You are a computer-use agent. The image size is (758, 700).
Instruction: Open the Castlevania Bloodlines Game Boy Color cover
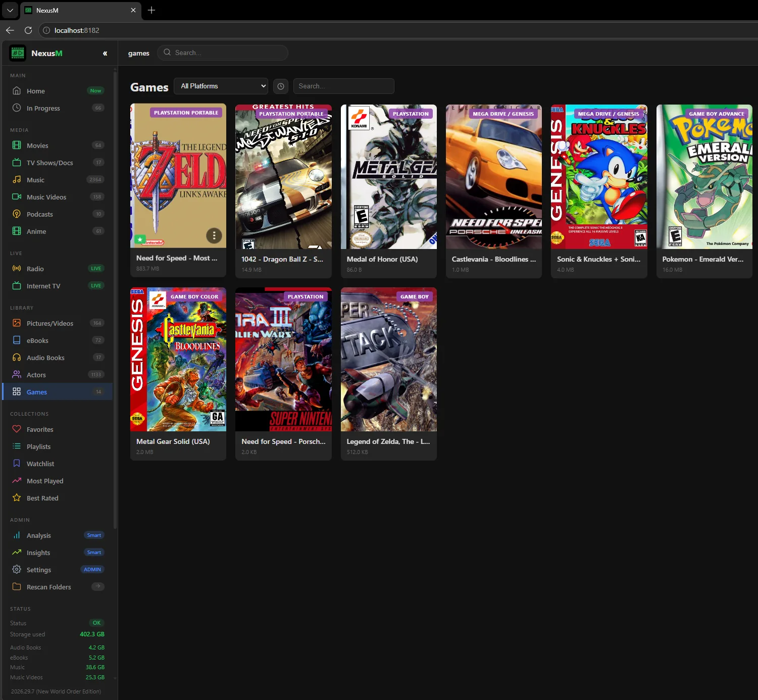(178, 359)
